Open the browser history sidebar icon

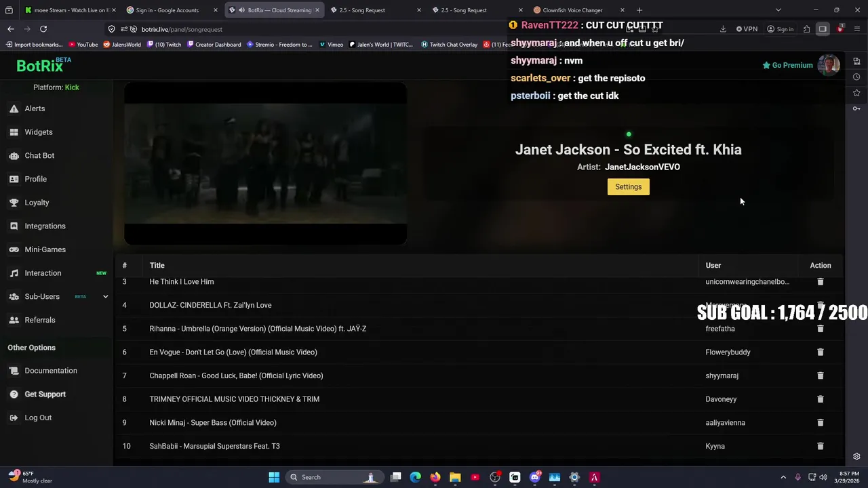pyautogui.click(x=856, y=77)
